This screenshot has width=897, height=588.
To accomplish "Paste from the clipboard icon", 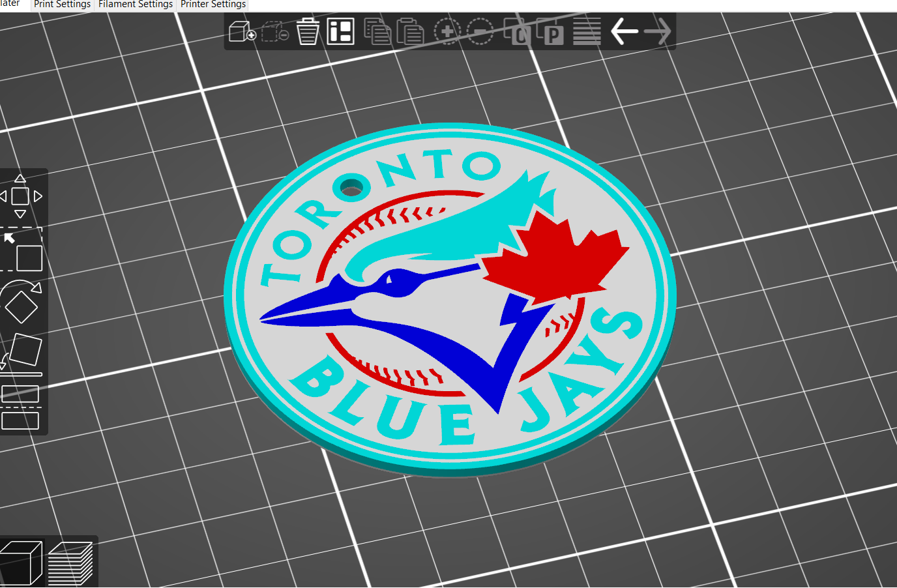I will pyautogui.click(x=410, y=31).
